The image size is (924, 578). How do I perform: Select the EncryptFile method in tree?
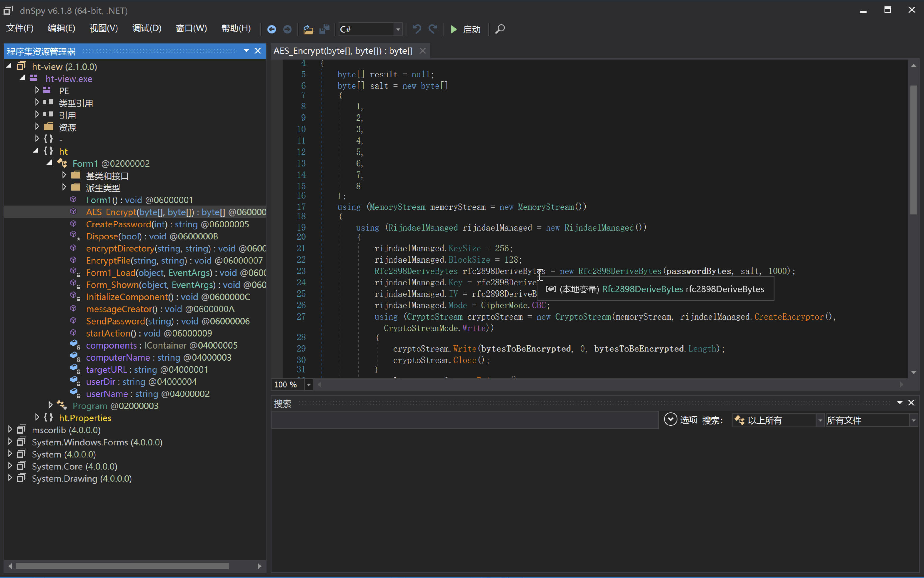point(174,260)
